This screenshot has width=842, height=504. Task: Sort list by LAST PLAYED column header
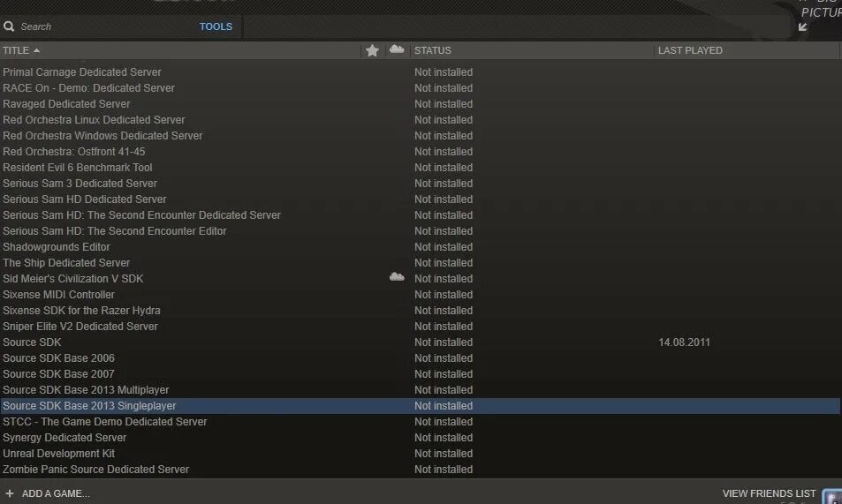tap(690, 50)
